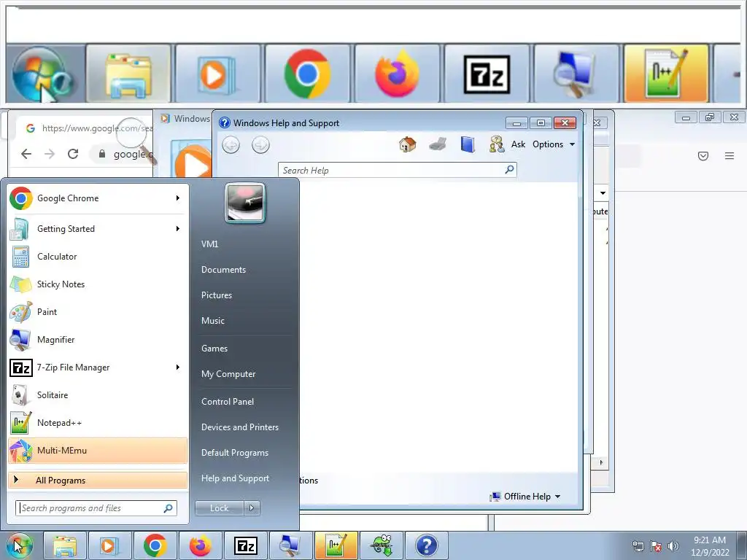Open Devices and Printers
Screen dimensions: 747x560
pos(239,427)
